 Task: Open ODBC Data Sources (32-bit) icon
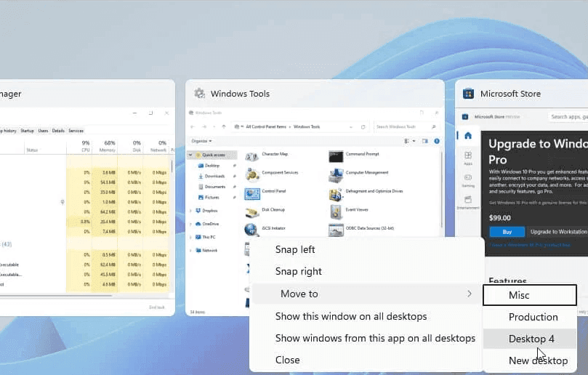pos(336,230)
